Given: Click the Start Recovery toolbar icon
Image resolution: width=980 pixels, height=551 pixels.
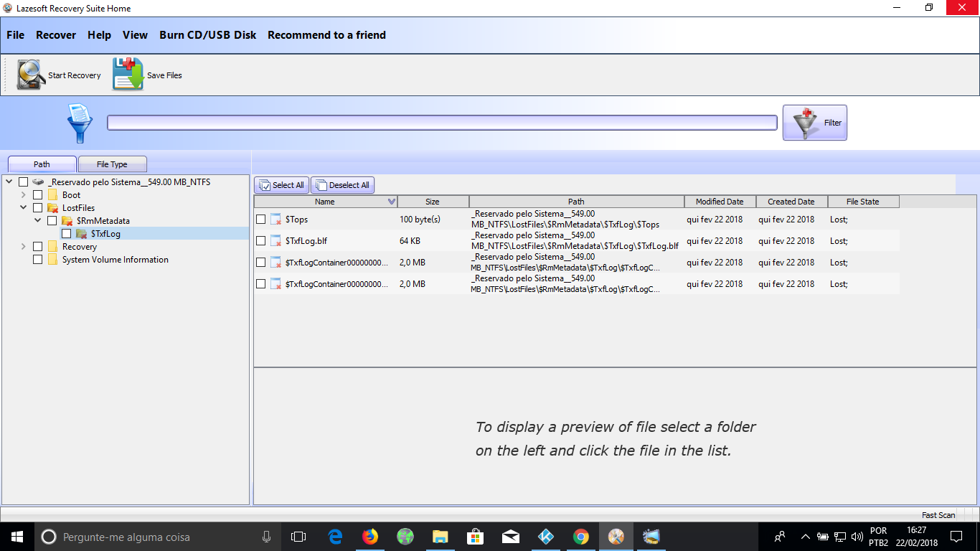Looking at the screenshot, I should (x=32, y=75).
